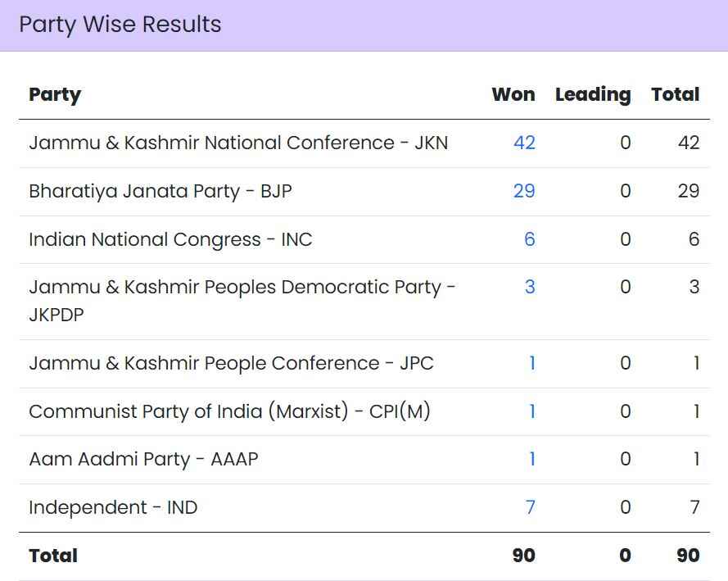
Task: Open JKN won seats link 42
Action: (x=524, y=143)
